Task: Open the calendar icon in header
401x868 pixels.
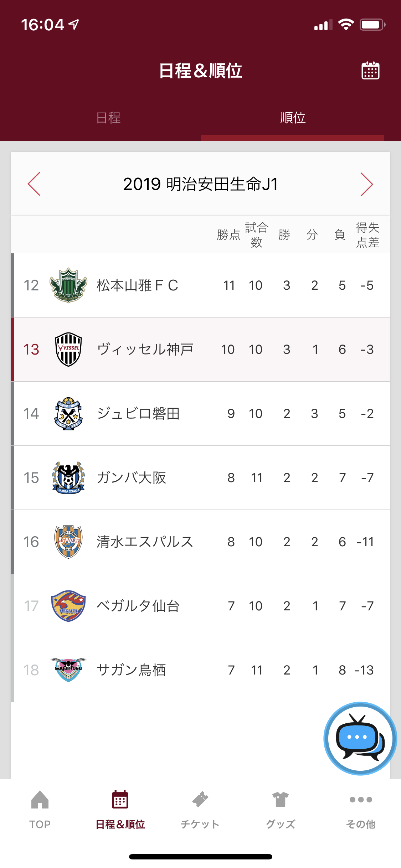Action: click(x=370, y=70)
